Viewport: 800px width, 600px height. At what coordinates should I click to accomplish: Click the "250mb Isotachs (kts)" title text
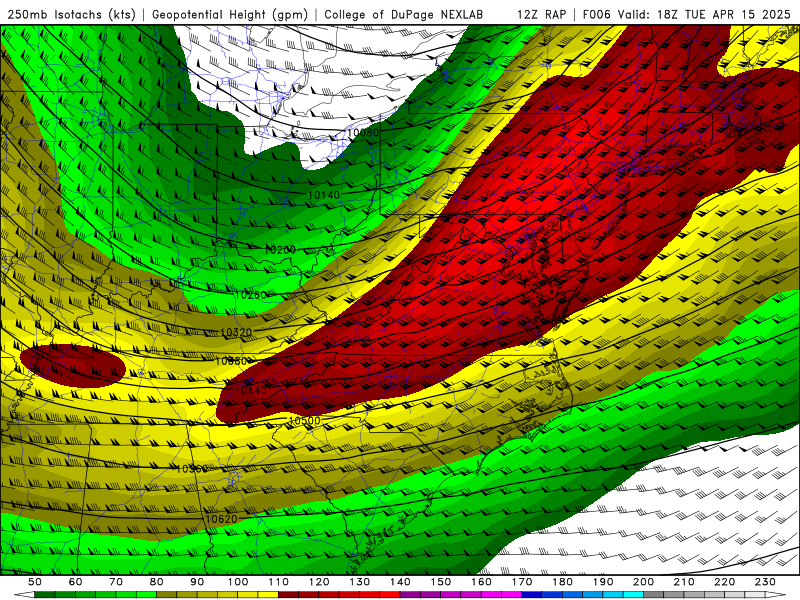pos(72,15)
